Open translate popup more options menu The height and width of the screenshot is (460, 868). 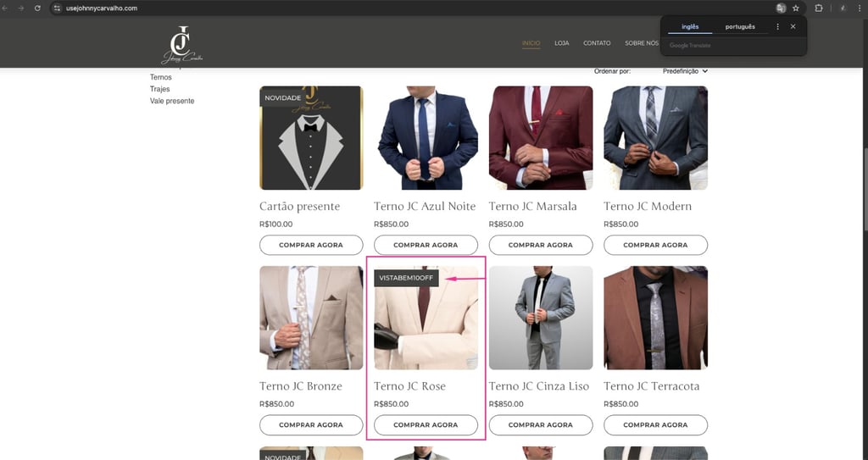pyautogui.click(x=778, y=26)
